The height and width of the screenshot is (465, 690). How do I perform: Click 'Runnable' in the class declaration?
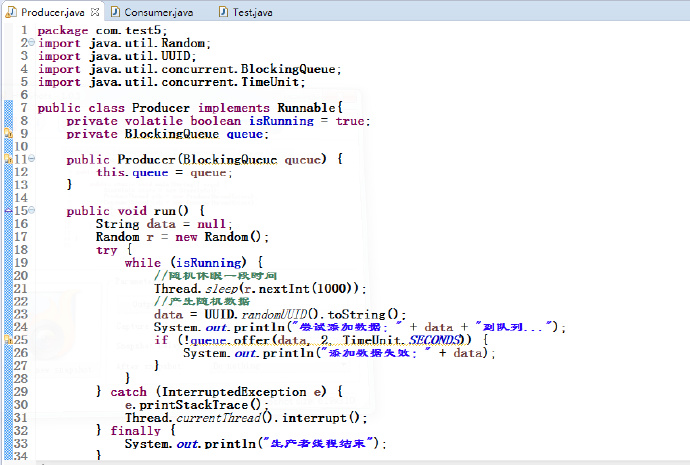point(306,108)
